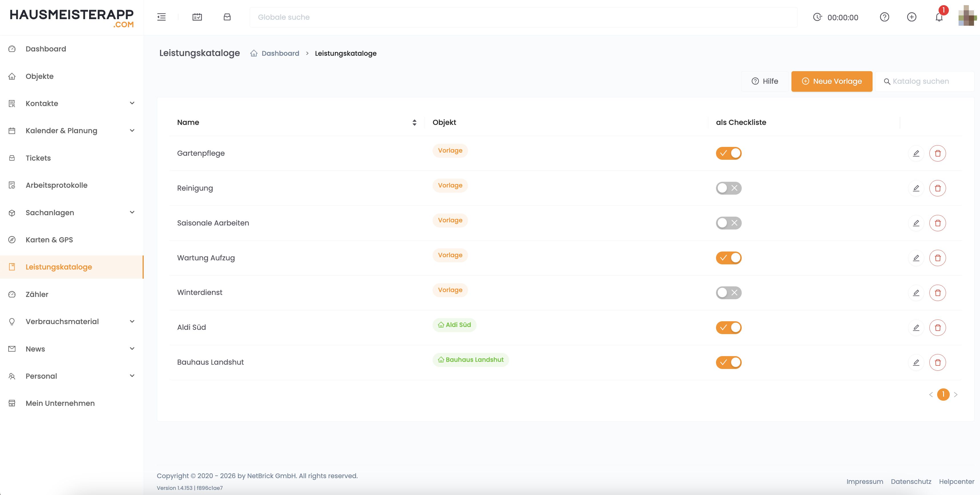Click the plus quick-add icon in header

(911, 17)
